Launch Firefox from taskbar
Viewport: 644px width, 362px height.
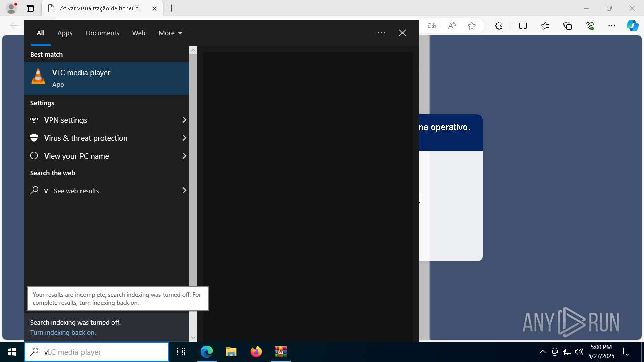click(256, 352)
